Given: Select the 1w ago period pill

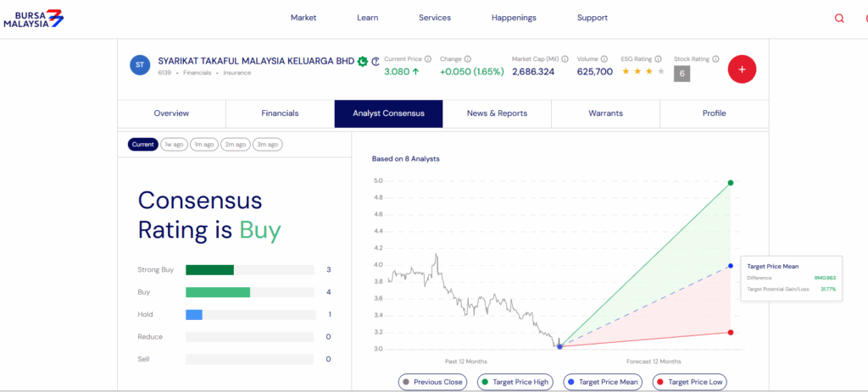Looking at the screenshot, I should pos(174,144).
